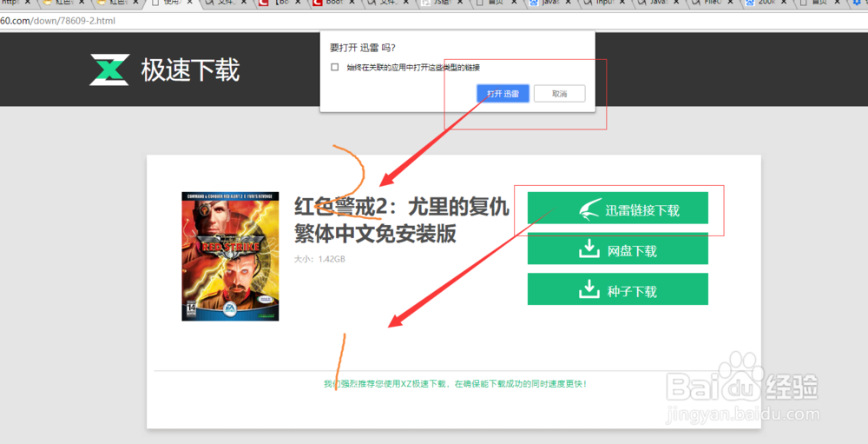Choose the 种子下载 torrent option
Viewport: 868px width, 444px height.
[x=617, y=288]
